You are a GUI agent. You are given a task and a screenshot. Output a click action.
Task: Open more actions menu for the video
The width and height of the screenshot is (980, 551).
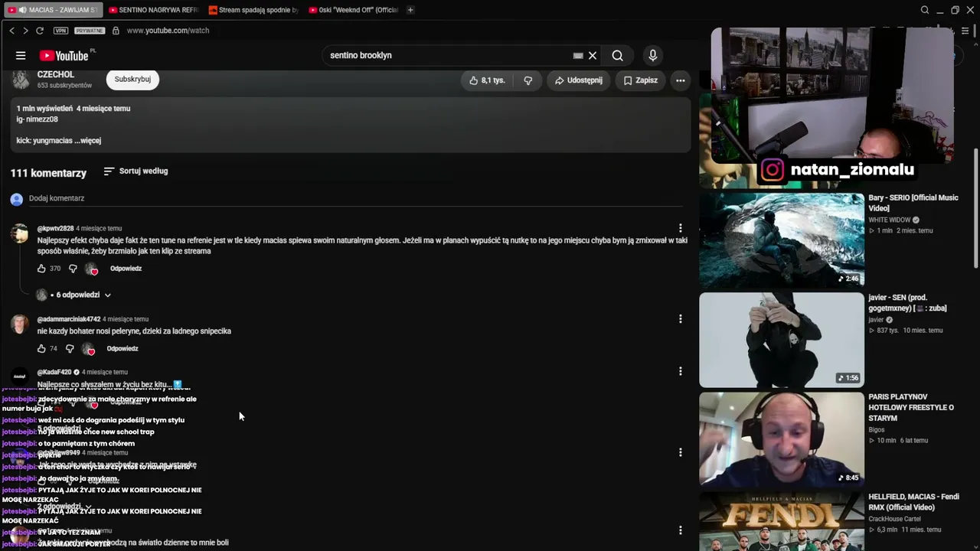coord(680,80)
